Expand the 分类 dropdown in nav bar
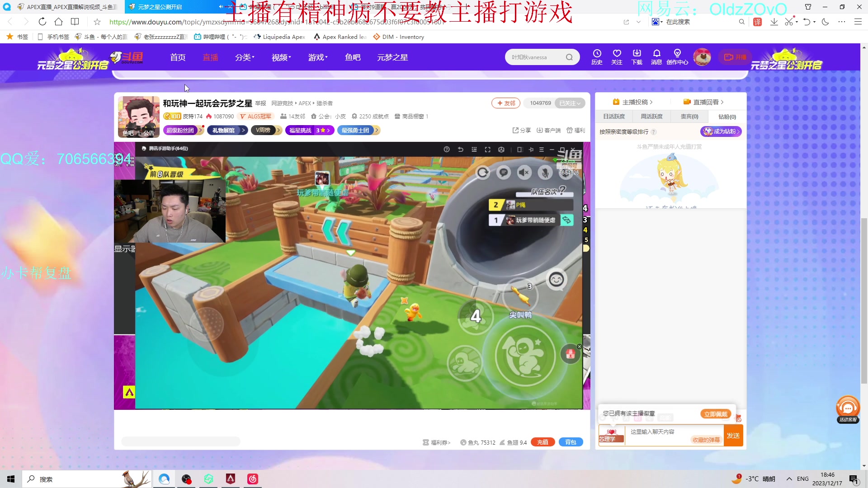This screenshot has height=488, width=868. 245,57
